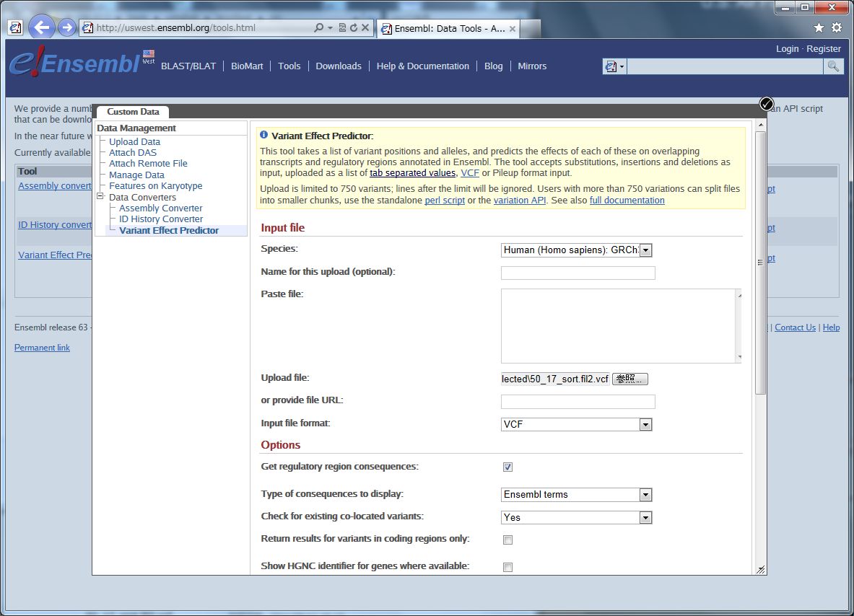Image resolution: width=854 pixels, height=616 pixels.
Task: Click the compatibility view icon in address bar
Action: [342, 27]
